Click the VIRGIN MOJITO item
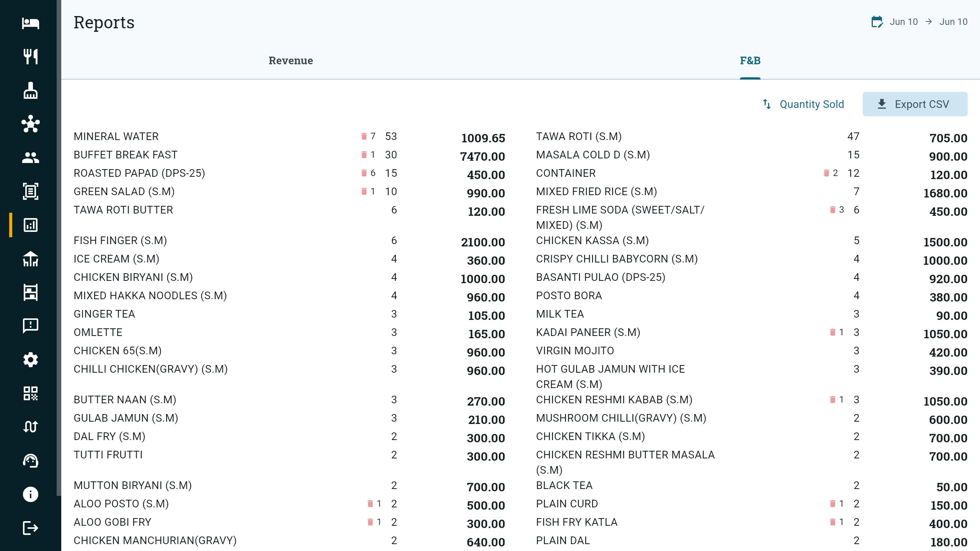The width and height of the screenshot is (980, 551). [x=575, y=350]
